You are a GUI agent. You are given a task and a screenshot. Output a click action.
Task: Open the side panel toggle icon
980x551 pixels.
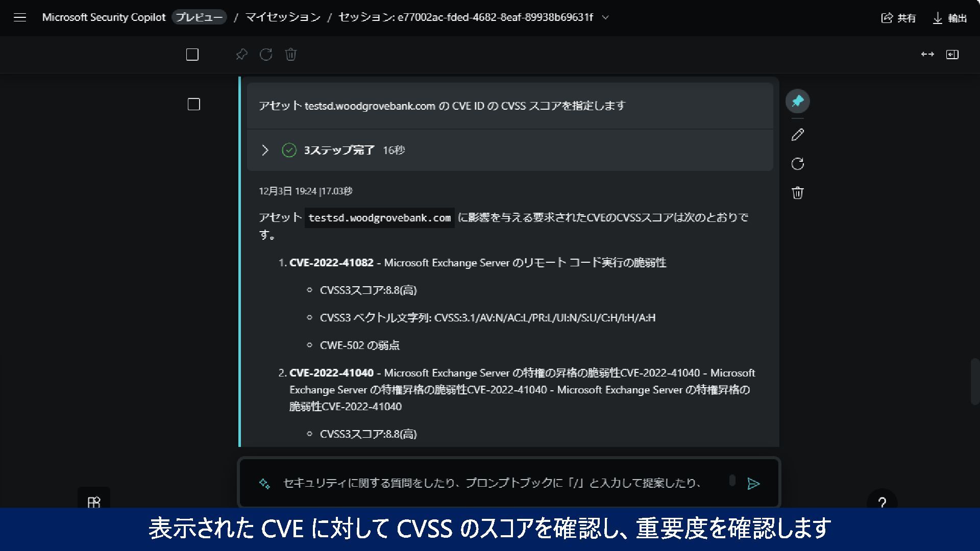click(x=952, y=55)
